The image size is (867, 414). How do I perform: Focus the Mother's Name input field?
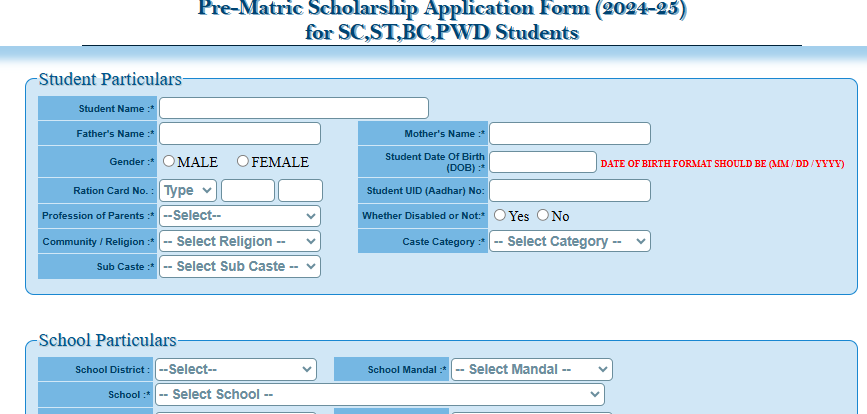pos(570,134)
